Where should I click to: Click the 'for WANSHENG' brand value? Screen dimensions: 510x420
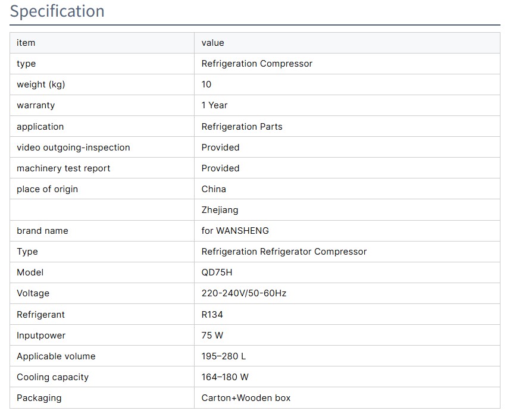[235, 231]
